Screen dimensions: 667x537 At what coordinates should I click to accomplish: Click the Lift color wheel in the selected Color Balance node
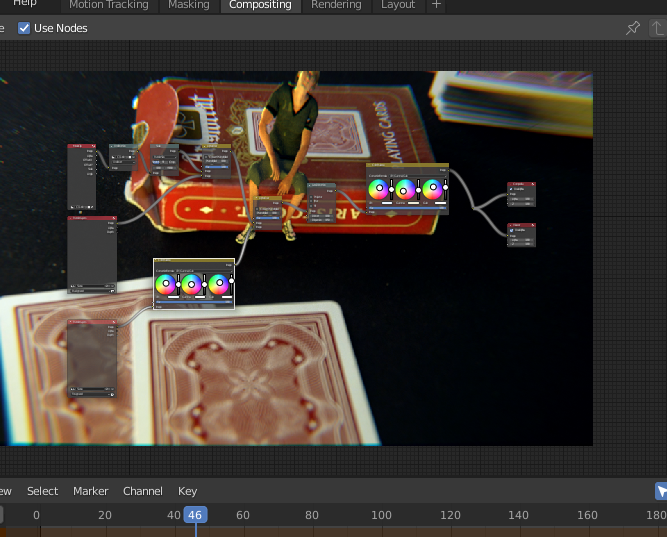pos(165,284)
